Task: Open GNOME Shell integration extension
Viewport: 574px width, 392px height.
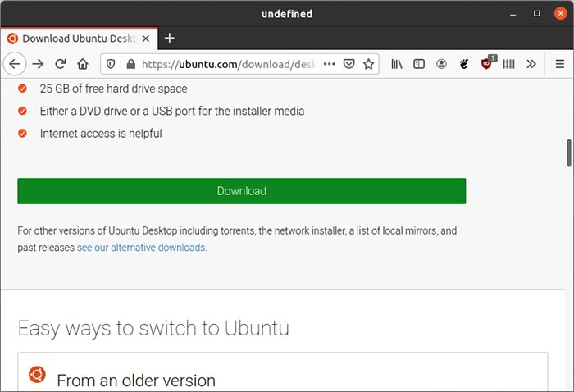Action: point(464,64)
